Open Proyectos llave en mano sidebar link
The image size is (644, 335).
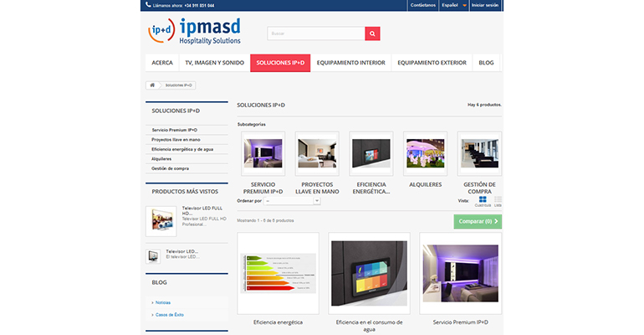click(x=176, y=140)
